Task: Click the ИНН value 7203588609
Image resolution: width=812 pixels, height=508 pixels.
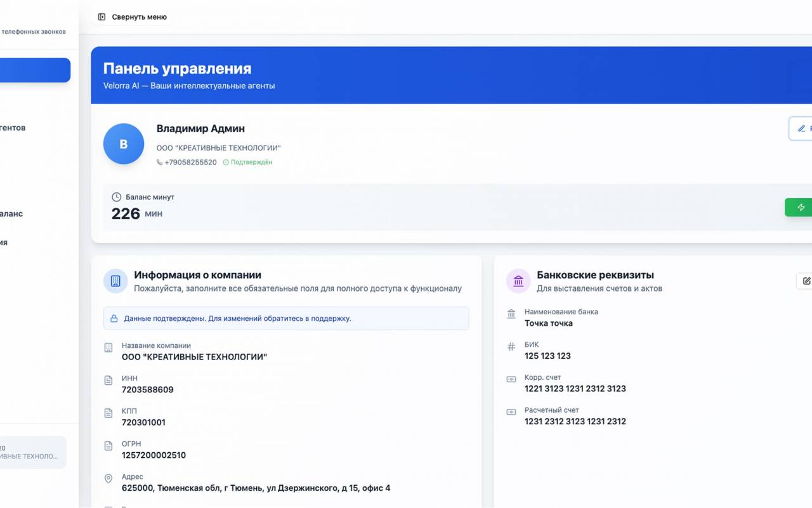Action: point(147,390)
